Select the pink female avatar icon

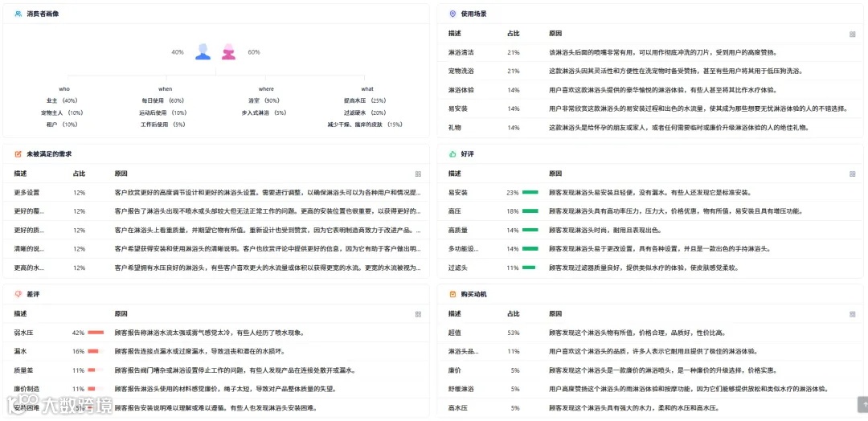228,51
